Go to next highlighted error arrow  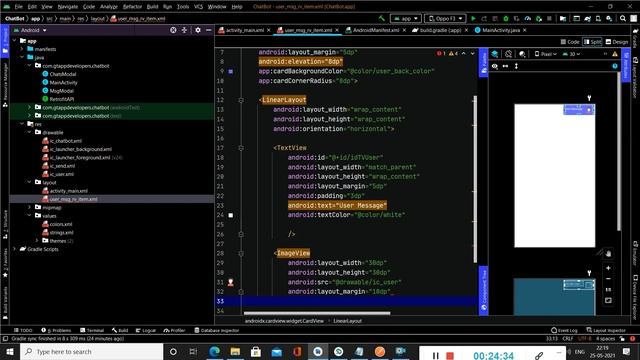click(473, 53)
